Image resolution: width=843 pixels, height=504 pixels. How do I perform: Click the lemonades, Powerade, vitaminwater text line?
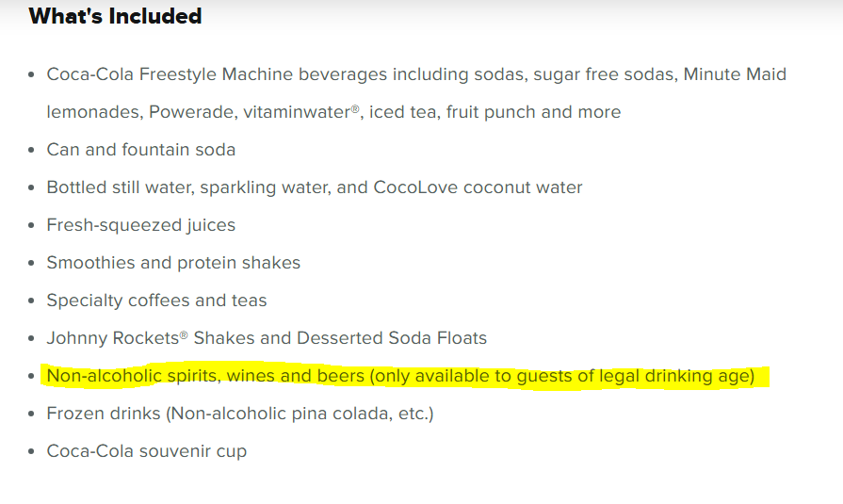(333, 112)
